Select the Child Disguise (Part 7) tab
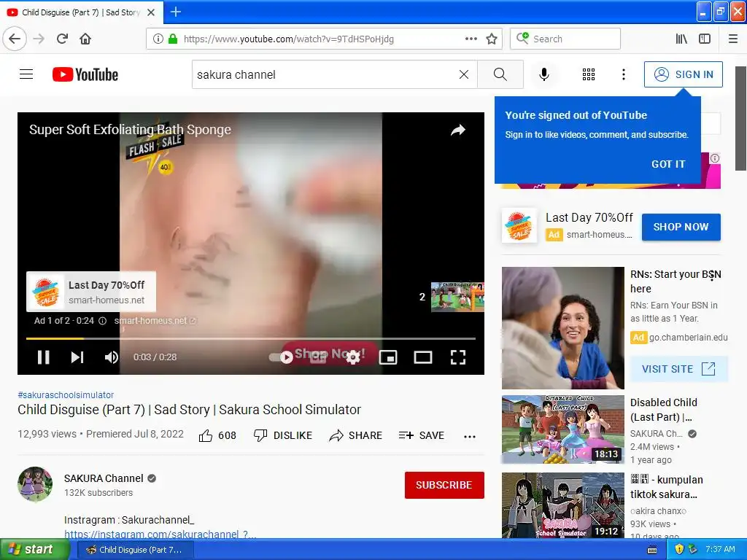747x560 pixels. 82,12
